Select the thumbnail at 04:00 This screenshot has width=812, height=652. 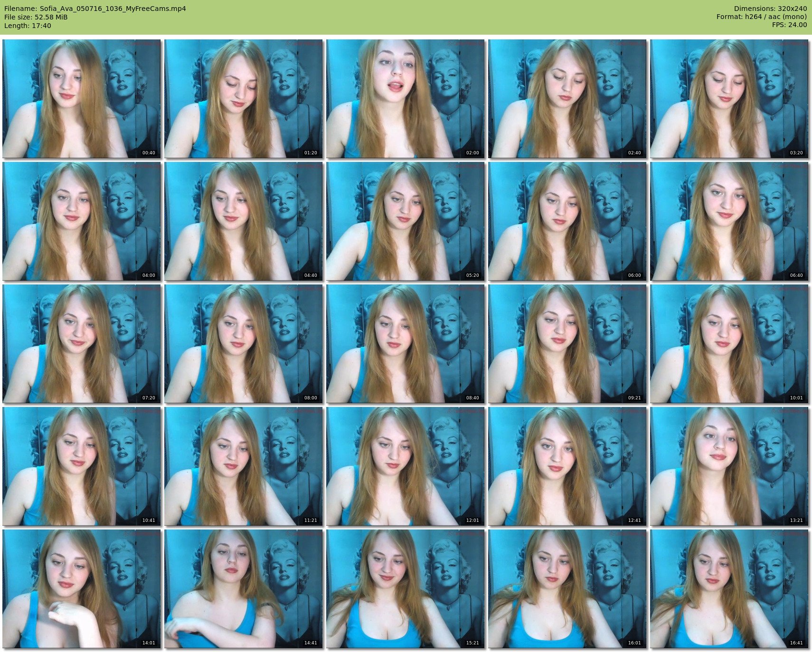[x=81, y=221]
